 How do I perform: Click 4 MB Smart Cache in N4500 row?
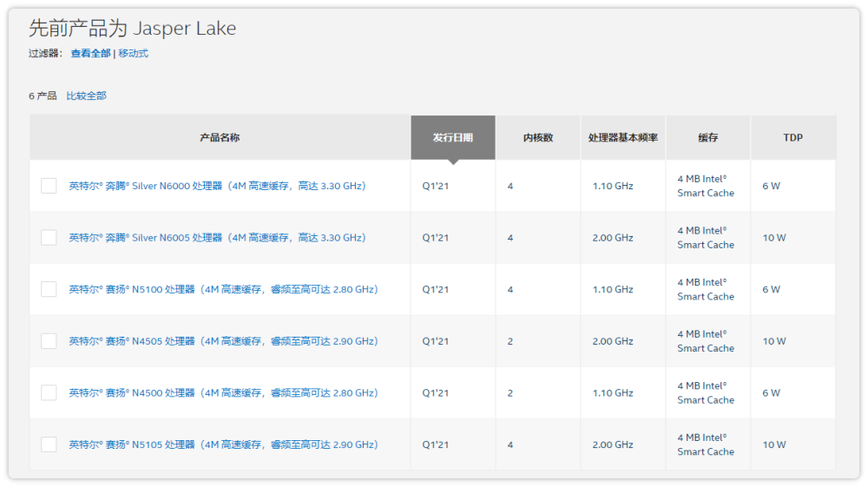tap(706, 393)
